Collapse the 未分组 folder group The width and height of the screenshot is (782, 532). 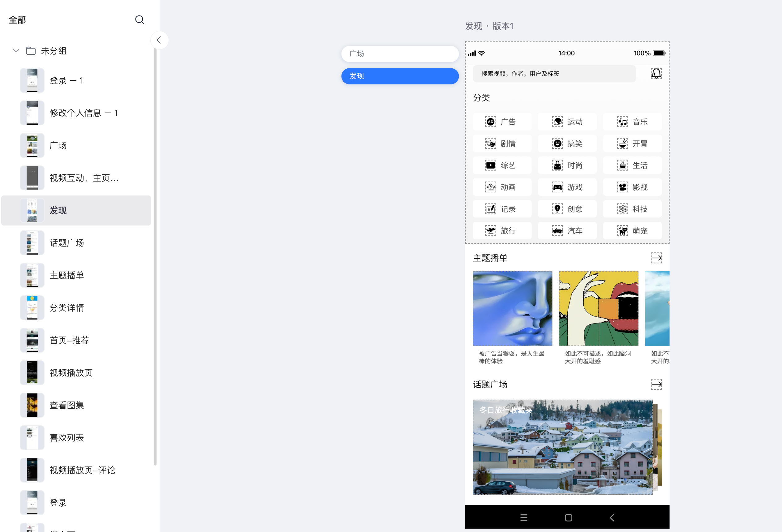16,51
